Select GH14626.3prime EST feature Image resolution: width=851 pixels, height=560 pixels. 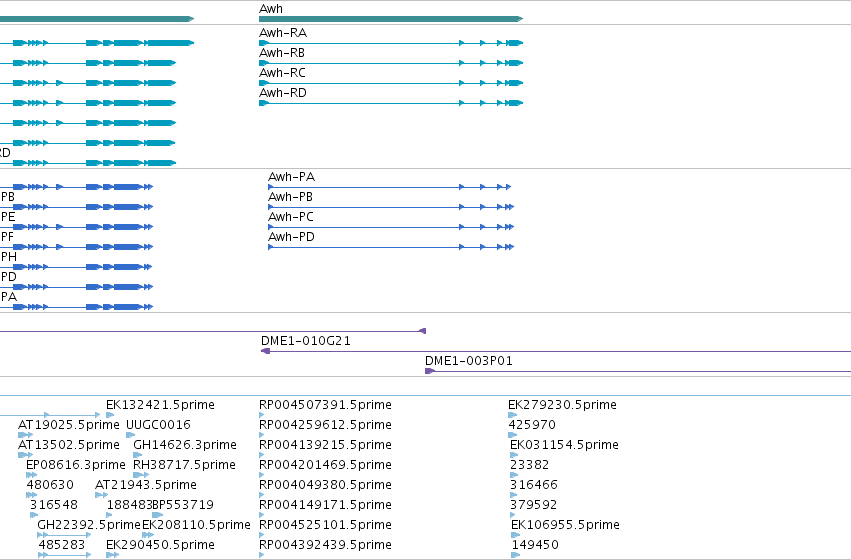coord(185,445)
